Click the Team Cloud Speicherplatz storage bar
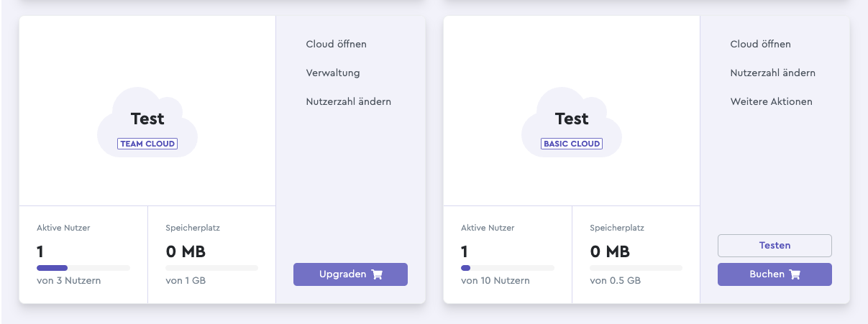This screenshot has height=324, width=868. click(211, 268)
